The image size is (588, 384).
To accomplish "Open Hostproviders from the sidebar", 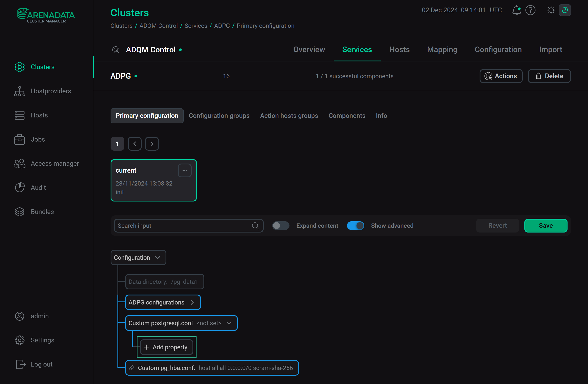I will 51,91.
